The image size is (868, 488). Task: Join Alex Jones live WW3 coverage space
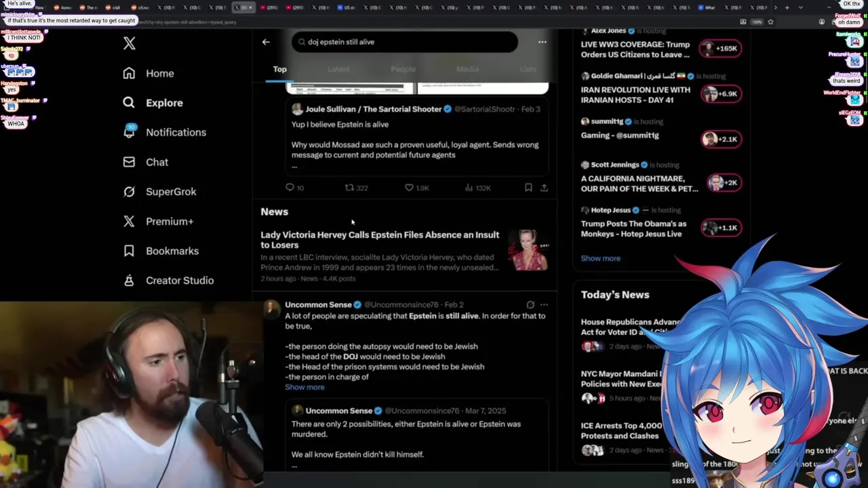tap(635, 49)
